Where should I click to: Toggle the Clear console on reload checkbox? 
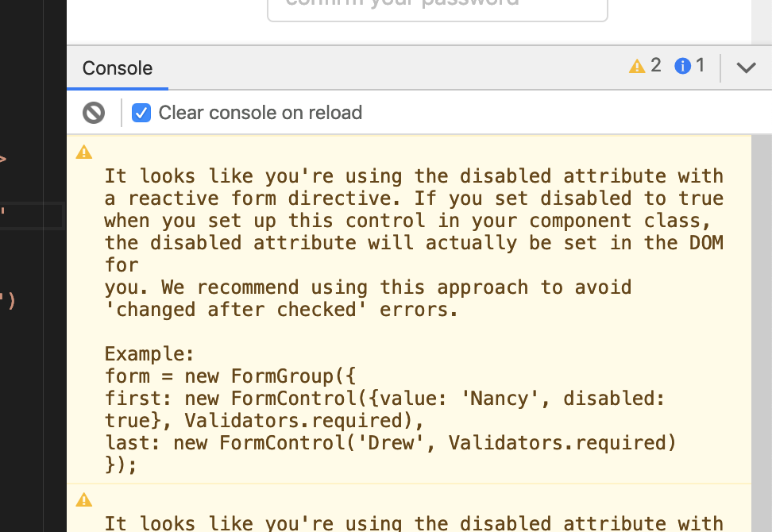[141, 112]
